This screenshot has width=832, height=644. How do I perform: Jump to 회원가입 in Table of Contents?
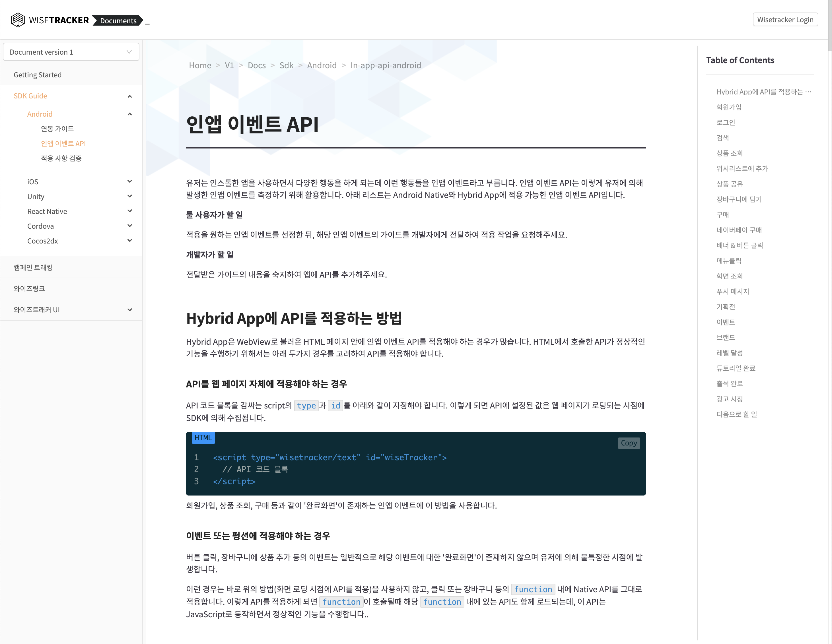click(728, 107)
